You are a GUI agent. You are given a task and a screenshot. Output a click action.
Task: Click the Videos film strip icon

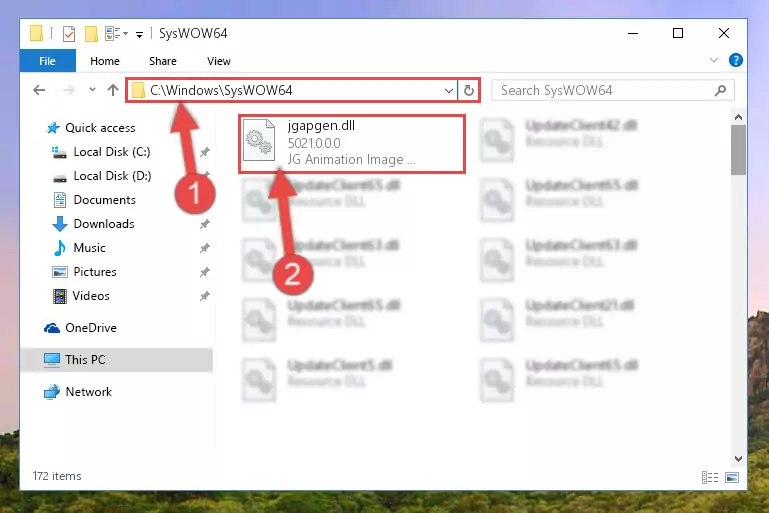pyautogui.click(x=60, y=296)
